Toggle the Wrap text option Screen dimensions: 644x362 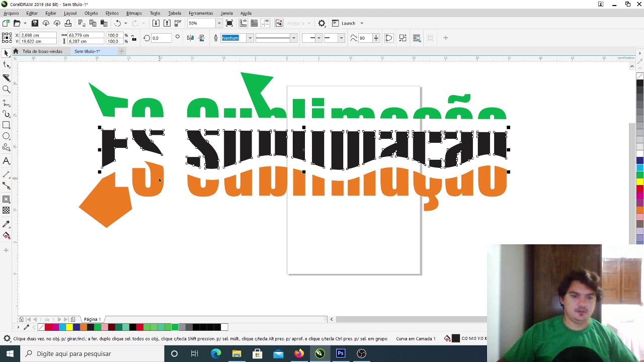point(417,38)
